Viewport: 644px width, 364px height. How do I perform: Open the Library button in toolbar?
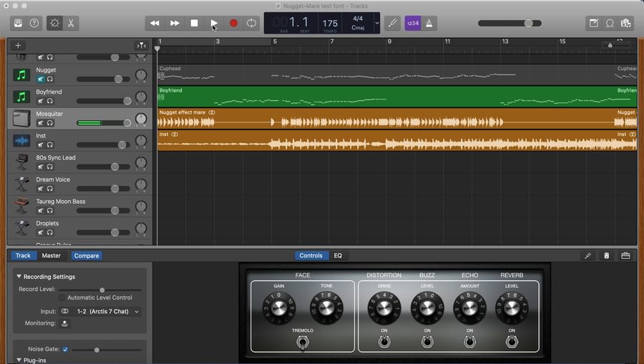(x=18, y=24)
